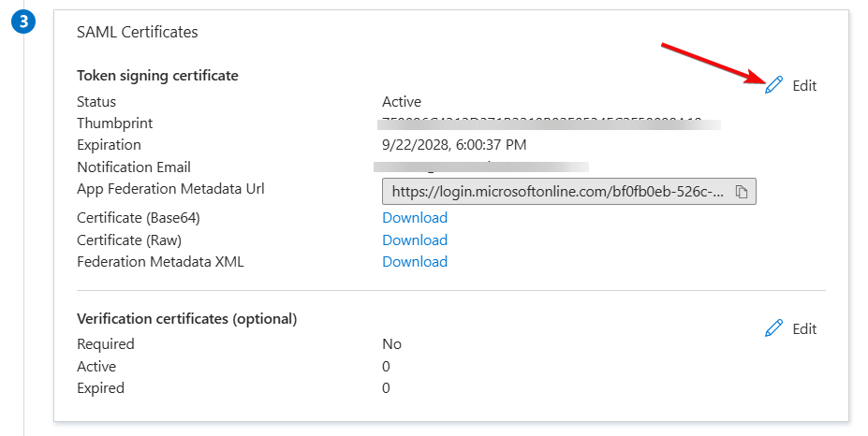Click the Token signing certificate heading
This screenshot has height=436, width=868.
157,76
